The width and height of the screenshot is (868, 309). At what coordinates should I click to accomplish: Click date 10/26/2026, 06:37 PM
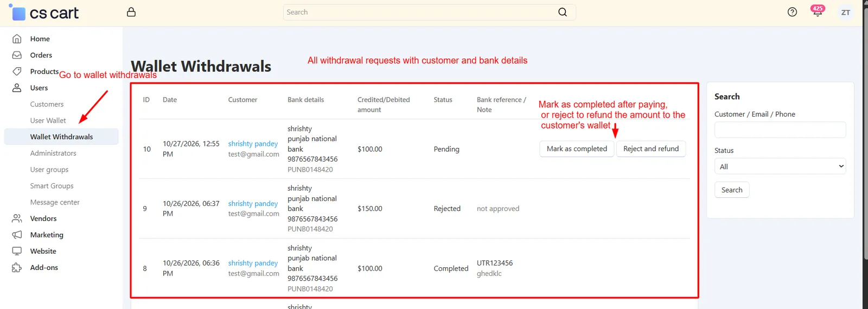click(191, 209)
